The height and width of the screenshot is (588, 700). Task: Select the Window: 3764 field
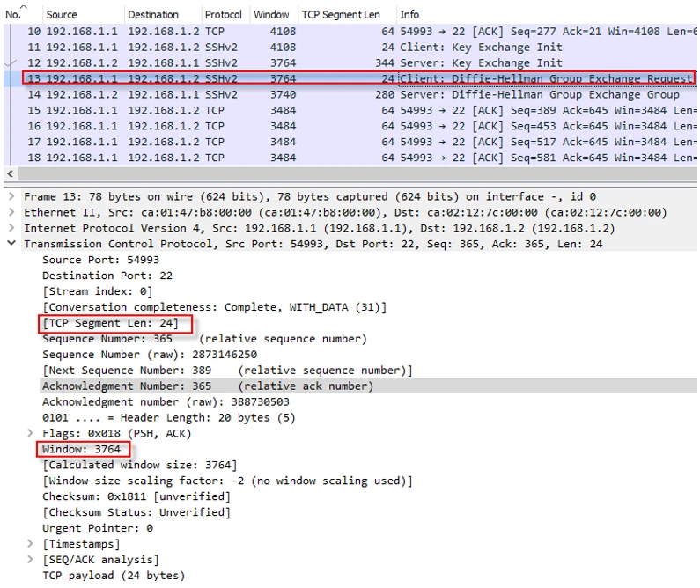point(82,449)
